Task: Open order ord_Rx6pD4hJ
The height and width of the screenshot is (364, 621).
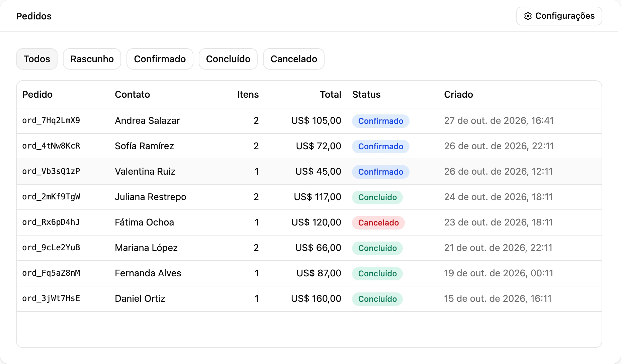Action: pyautogui.click(x=51, y=222)
